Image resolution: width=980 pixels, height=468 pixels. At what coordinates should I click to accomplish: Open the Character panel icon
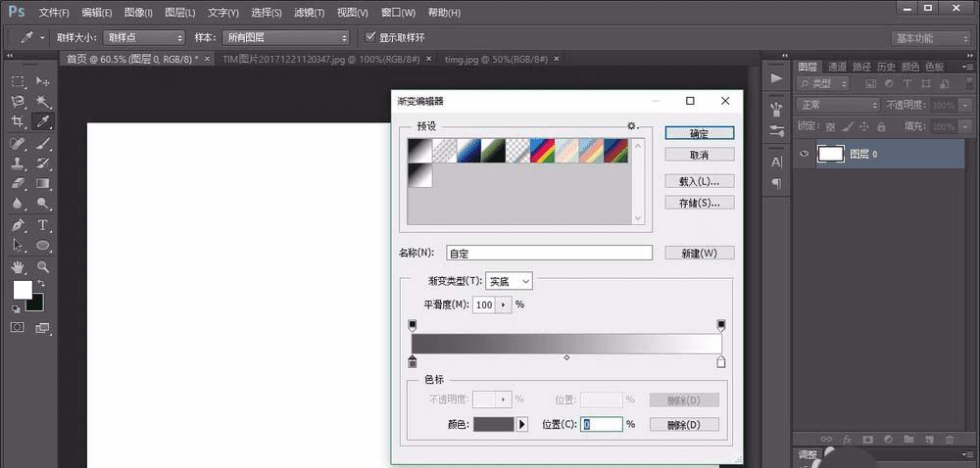[x=776, y=163]
